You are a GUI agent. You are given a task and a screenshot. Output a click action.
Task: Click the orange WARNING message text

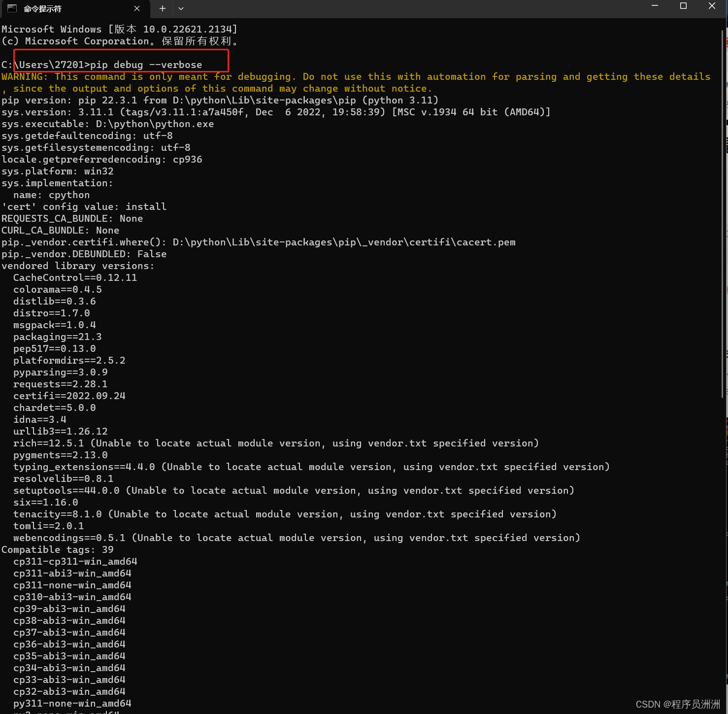(x=345, y=76)
